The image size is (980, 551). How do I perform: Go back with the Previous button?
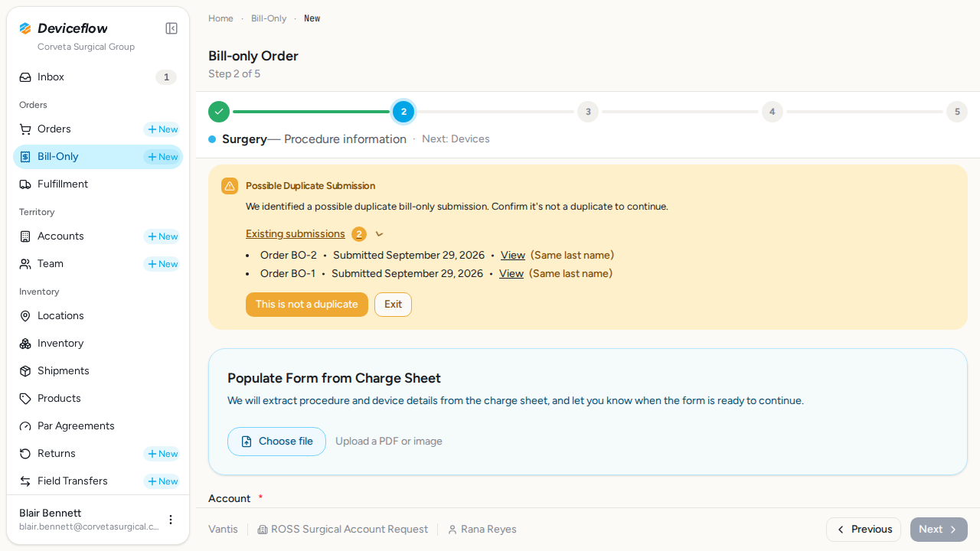(x=864, y=530)
